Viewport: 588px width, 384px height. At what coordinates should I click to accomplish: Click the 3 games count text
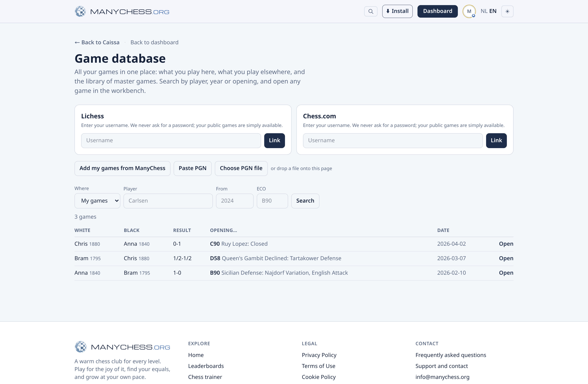click(x=85, y=217)
